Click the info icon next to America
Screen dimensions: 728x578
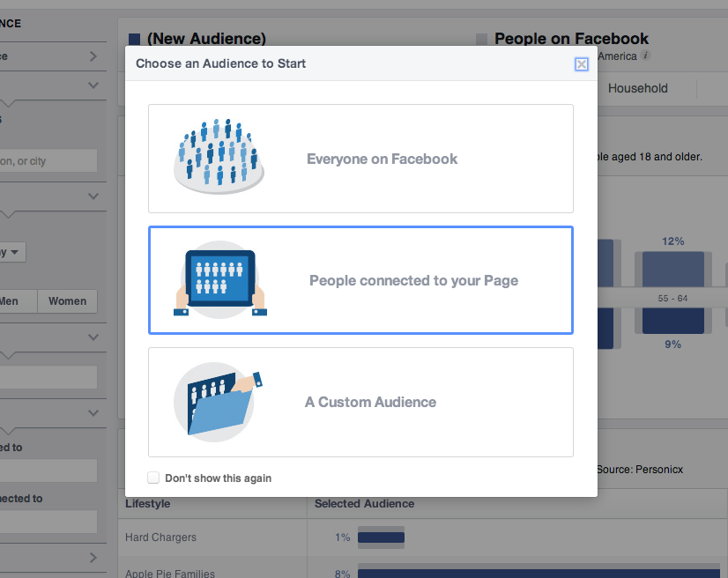[x=645, y=56]
